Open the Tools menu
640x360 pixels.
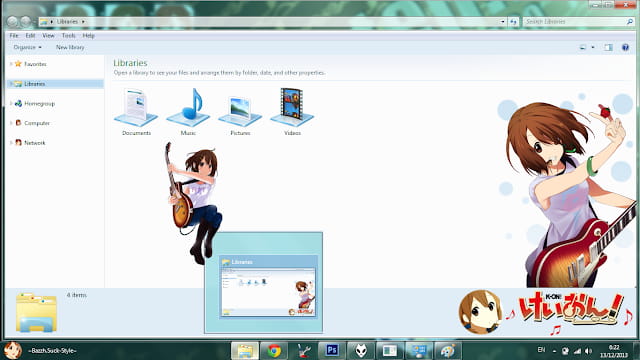pos(69,36)
